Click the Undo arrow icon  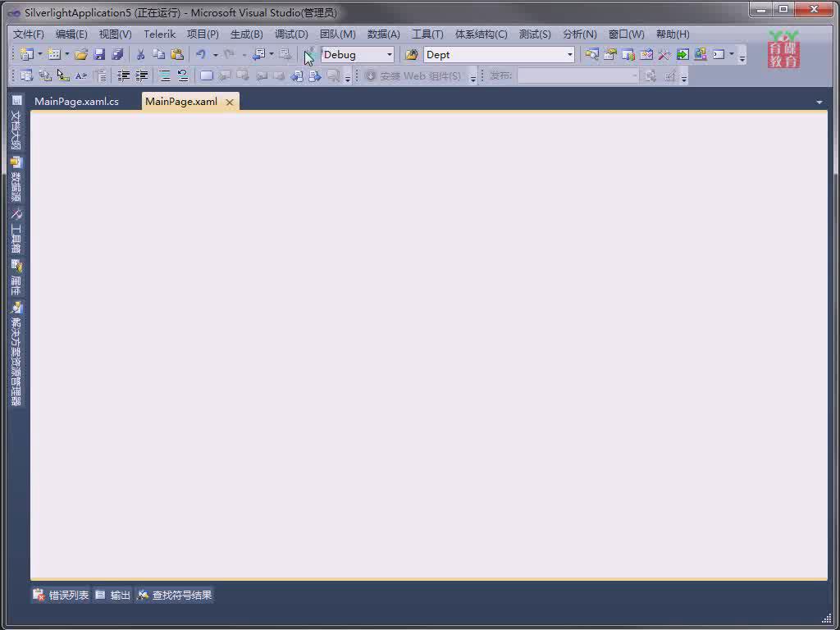tap(201, 54)
